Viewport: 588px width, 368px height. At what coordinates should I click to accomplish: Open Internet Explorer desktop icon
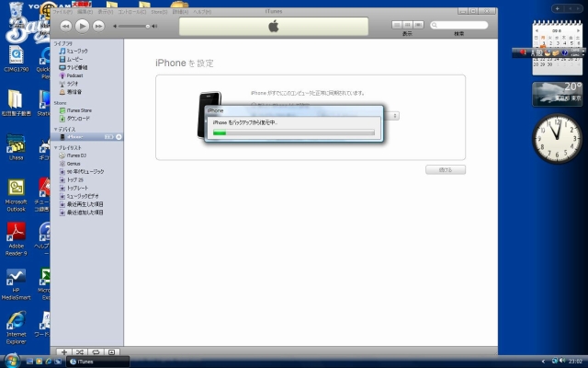click(17, 328)
